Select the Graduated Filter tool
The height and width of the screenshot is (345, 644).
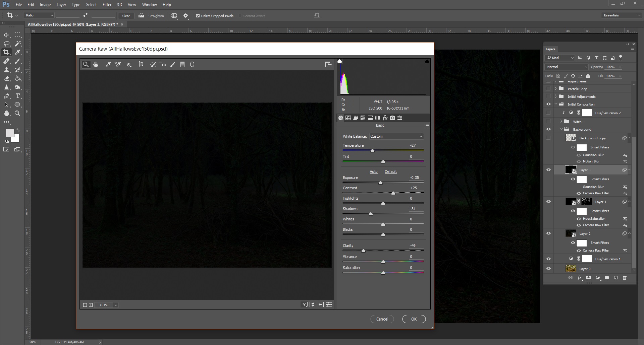point(182,64)
